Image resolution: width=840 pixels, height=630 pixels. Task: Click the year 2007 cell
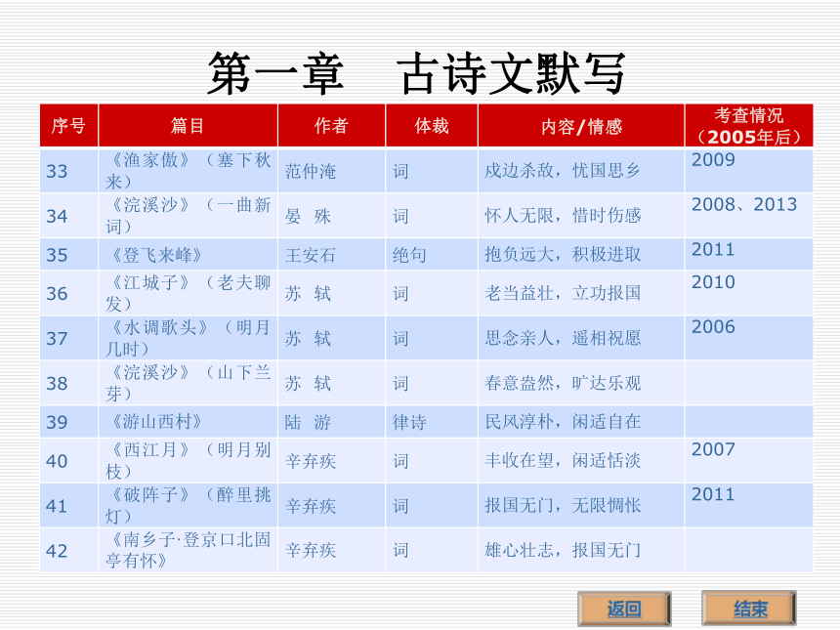coord(749,460)
